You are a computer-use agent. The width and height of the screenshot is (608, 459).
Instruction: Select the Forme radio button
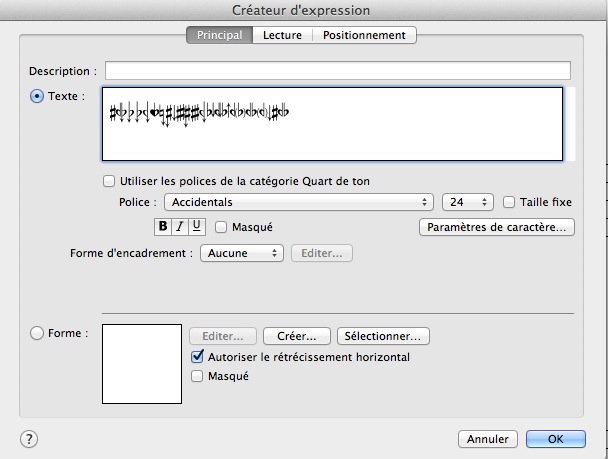[x=38, y=333]
